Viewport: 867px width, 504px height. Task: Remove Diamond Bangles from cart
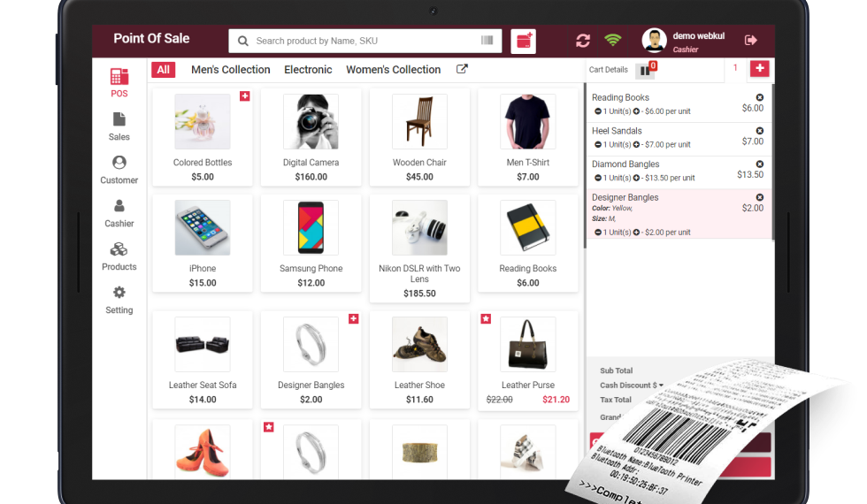click(x=760, y=164)
